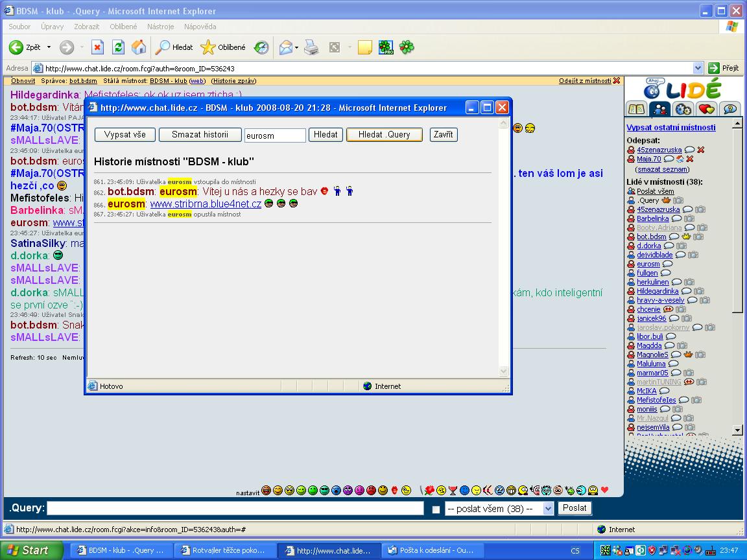Insert the red rose emoticon
The width and height of the screenshot is (747, 560).
[x=429, y=491]
